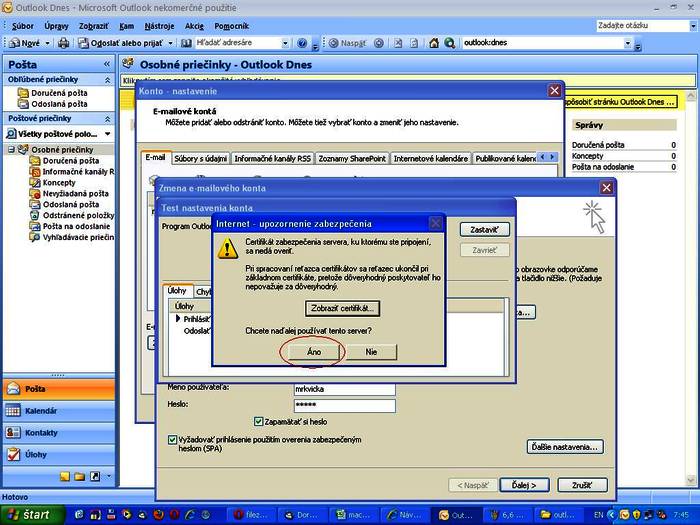700x525 pixels.
Task: Open the Akcie menu
Action: tap(194, 26)
